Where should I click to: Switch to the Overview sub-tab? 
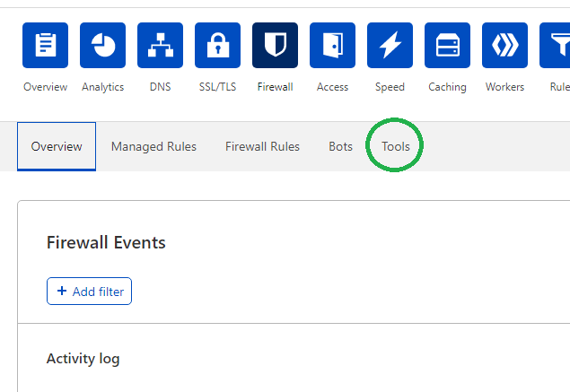57,146
